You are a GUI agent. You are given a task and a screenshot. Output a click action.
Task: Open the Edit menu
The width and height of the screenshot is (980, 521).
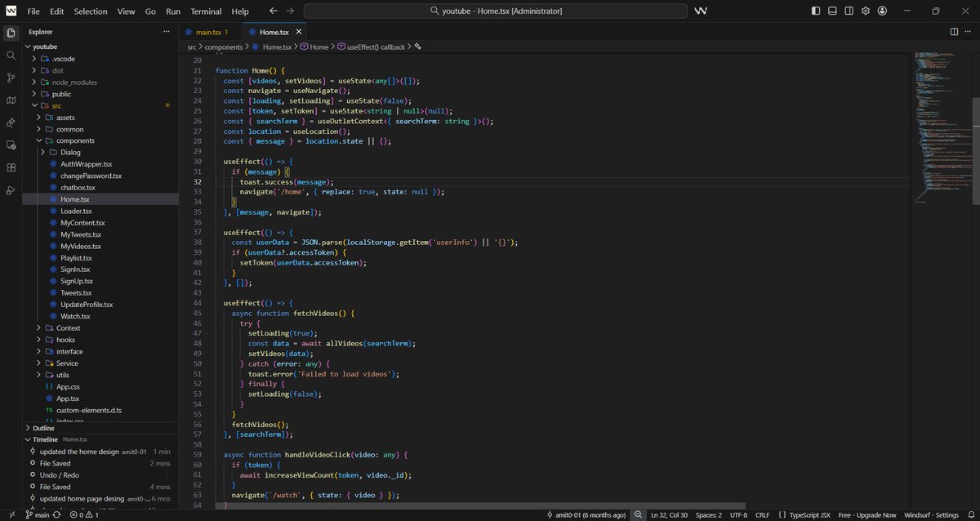click(x=56, y=11)
